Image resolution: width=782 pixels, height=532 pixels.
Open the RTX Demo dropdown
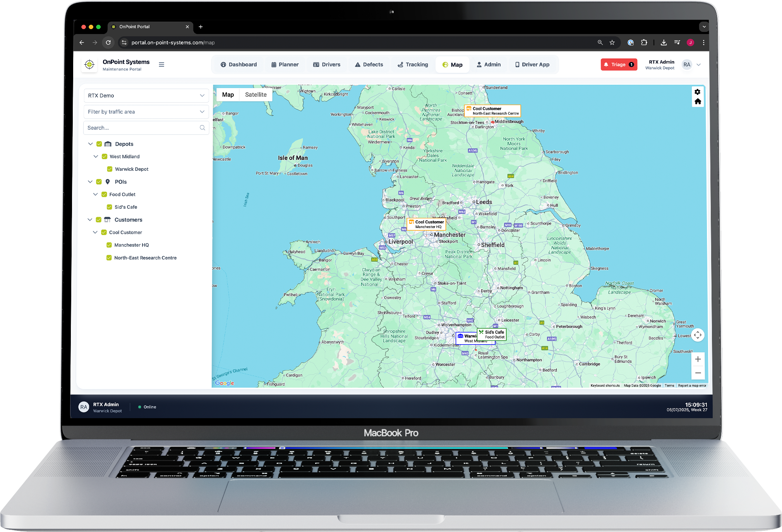146,96
